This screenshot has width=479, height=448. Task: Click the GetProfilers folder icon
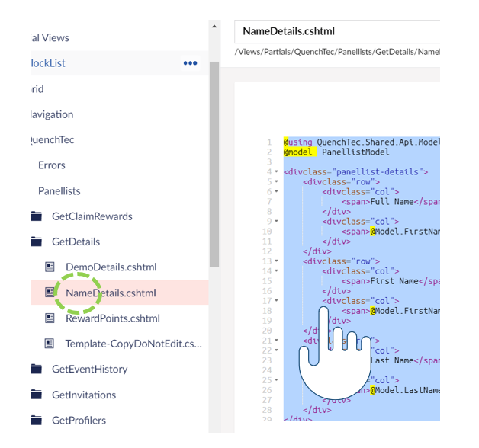point(36,420)
